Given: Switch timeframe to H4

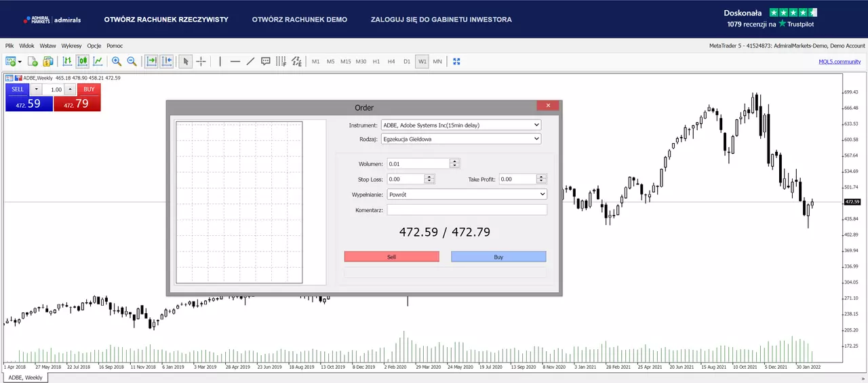Looking at the screenshot, I should [391, 61].
